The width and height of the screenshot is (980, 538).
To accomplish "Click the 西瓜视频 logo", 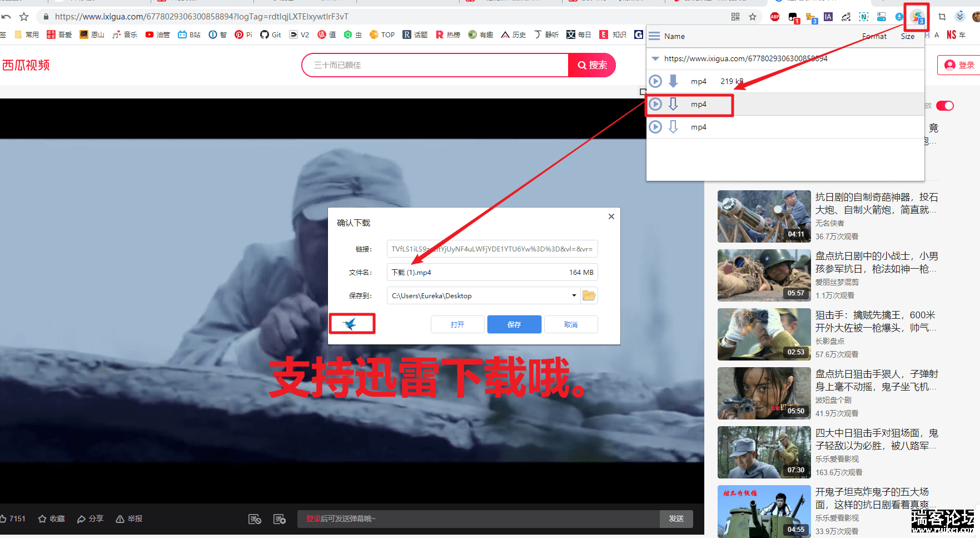I will click(26, 65).
